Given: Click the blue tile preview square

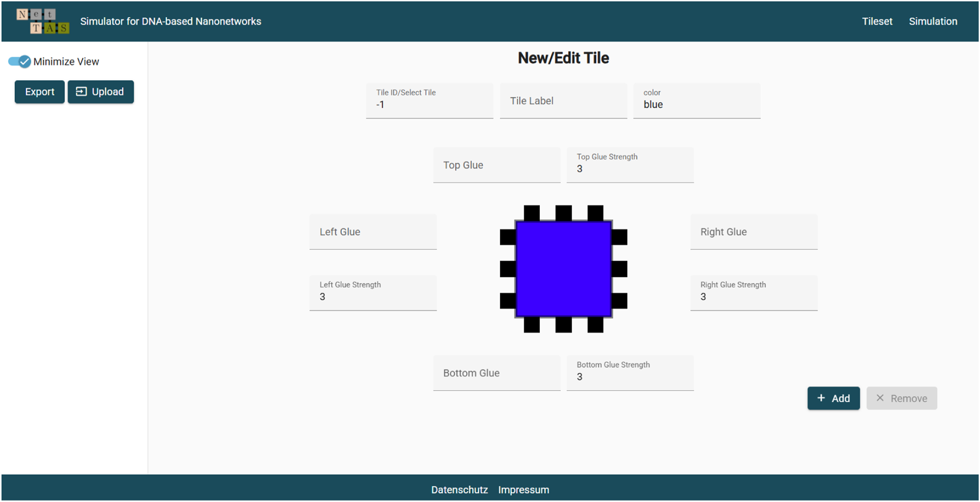Looking at the screenshot, I should (563, 269).
